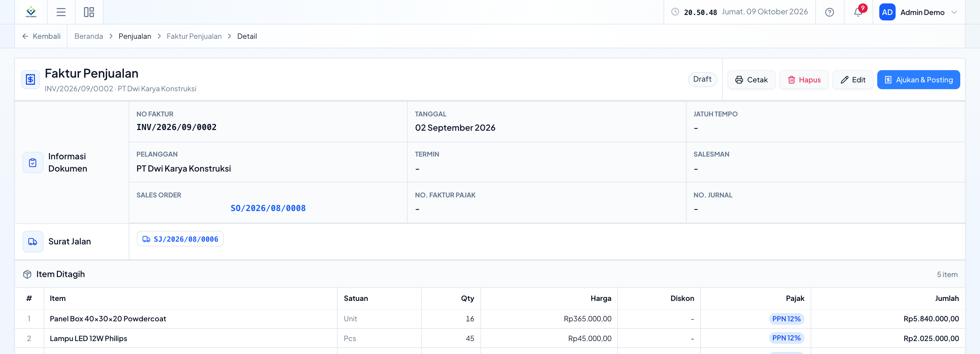Delete the invoice with Hapus
This screenshot has width=980, height=354.
[804, 80]
